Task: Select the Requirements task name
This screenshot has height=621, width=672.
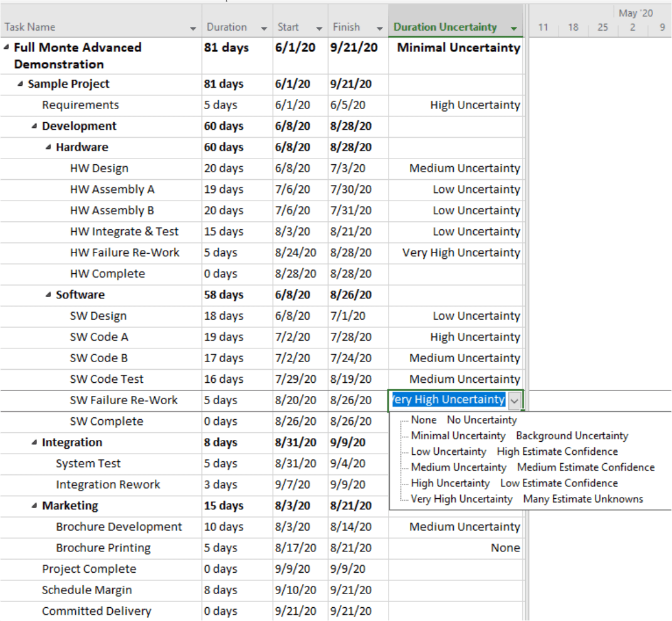Action: click(80, 105)
